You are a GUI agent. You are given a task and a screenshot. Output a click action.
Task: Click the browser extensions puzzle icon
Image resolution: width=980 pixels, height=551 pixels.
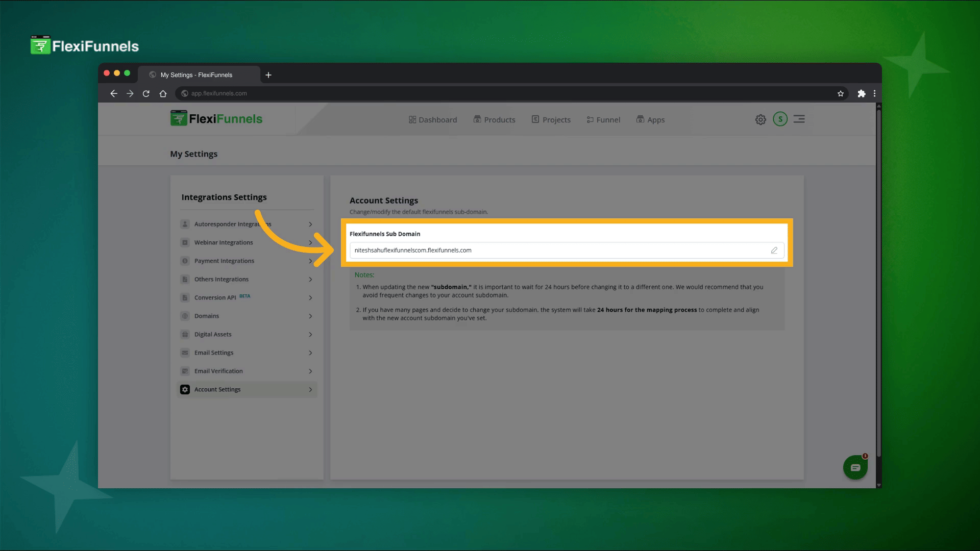(x=862, y=93)
